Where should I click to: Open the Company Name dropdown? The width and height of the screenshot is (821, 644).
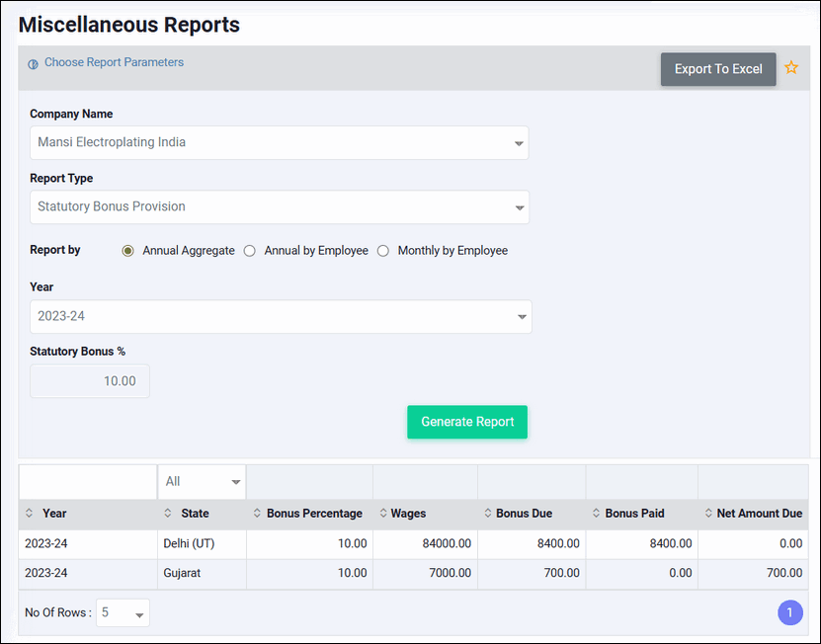click(279, 142)
